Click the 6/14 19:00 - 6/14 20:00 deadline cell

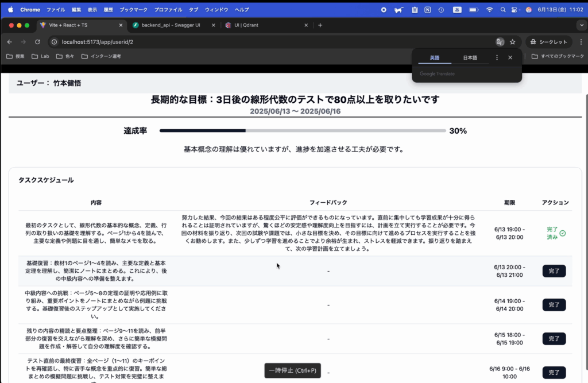click(509, 305)
